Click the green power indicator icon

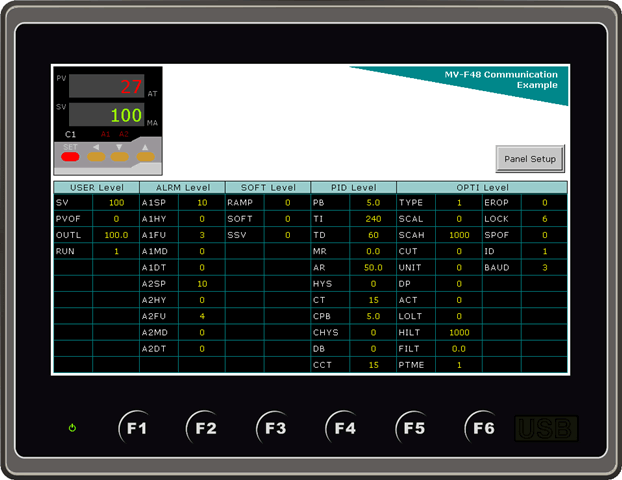pos(72,428)
